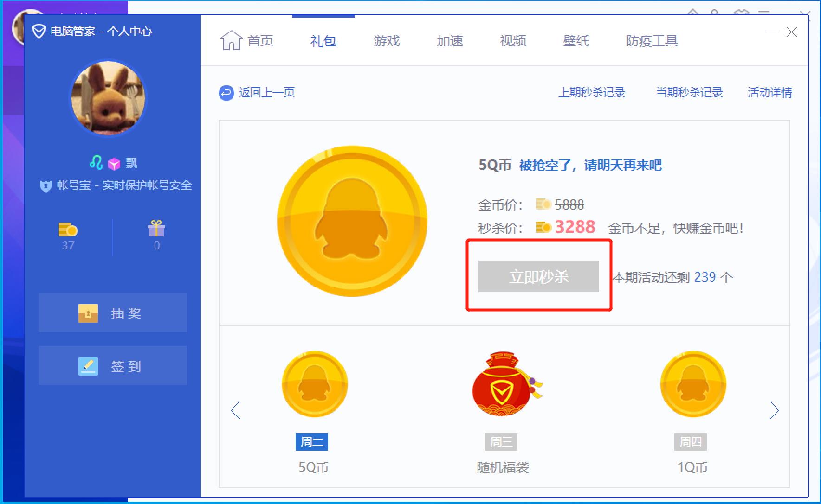
Task: Click the 周四 day label
Action: (691, 442)
